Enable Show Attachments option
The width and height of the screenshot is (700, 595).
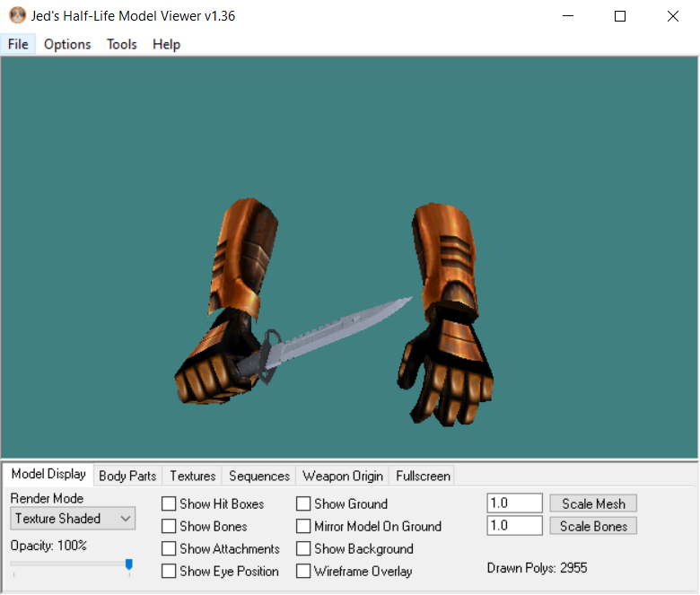pos(169,549)
